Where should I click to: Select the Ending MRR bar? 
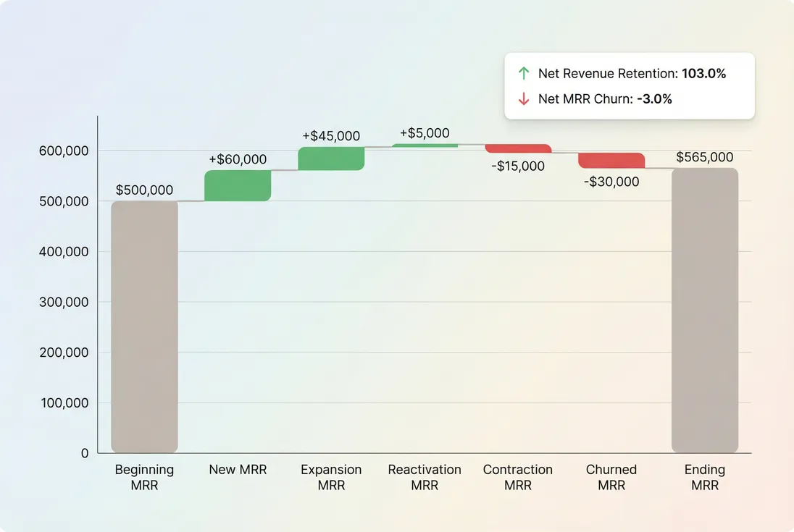(x=705, y=311)
